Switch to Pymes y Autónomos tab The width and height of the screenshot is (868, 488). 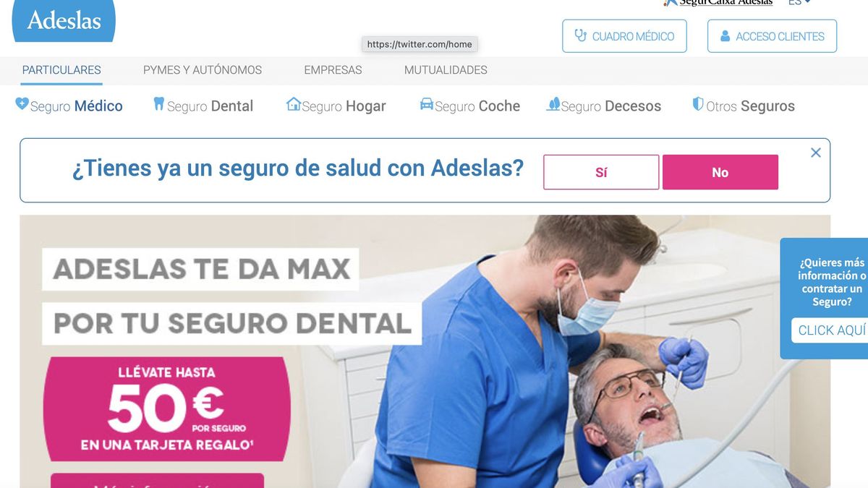click(x=203, y=70)
